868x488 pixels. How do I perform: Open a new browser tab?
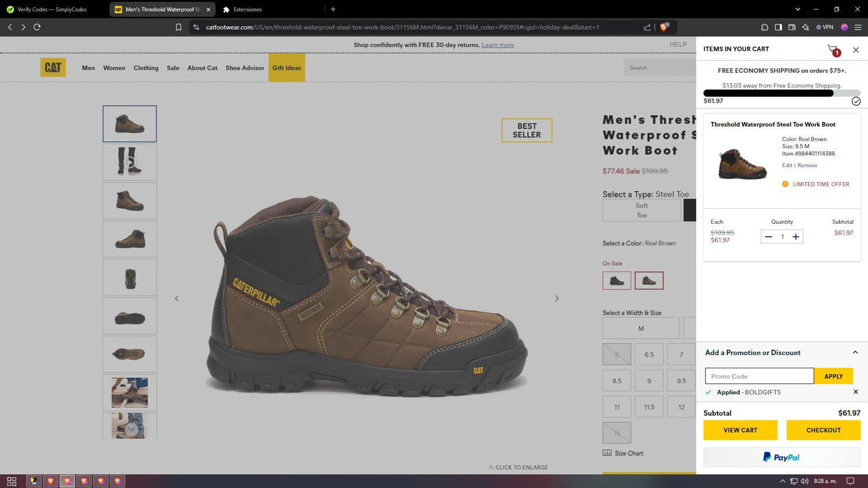[x=333, y=9]
